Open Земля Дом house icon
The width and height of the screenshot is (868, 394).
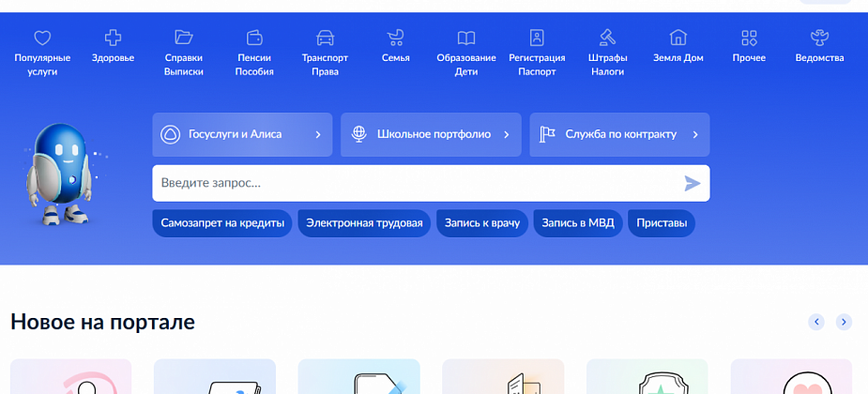pyautogui.click(x=678, y=38)
